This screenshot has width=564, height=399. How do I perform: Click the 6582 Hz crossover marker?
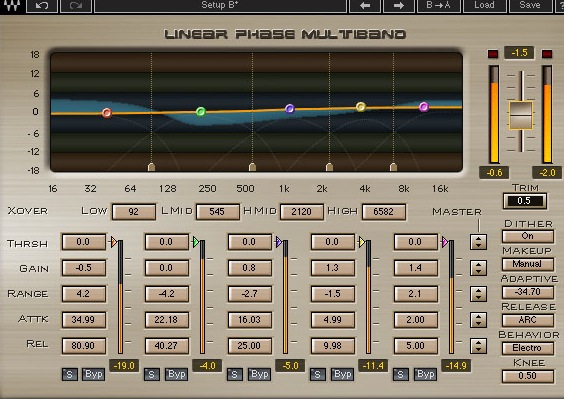[x=393, y=167]
